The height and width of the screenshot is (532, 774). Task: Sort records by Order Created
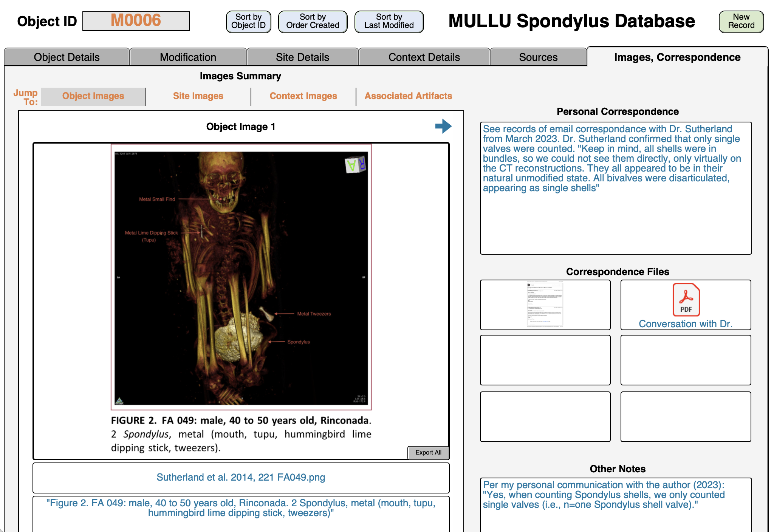(x=313, y=22)
